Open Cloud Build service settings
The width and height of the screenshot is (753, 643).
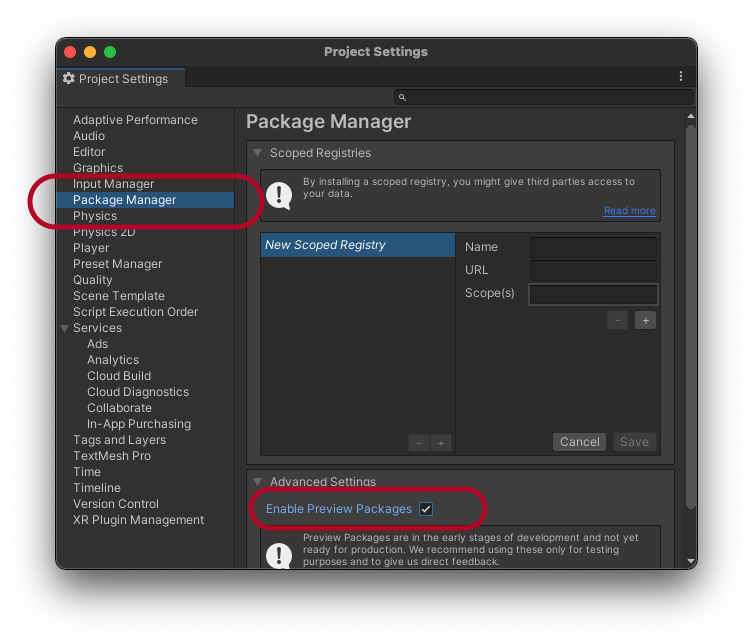[x=119, y=376]
